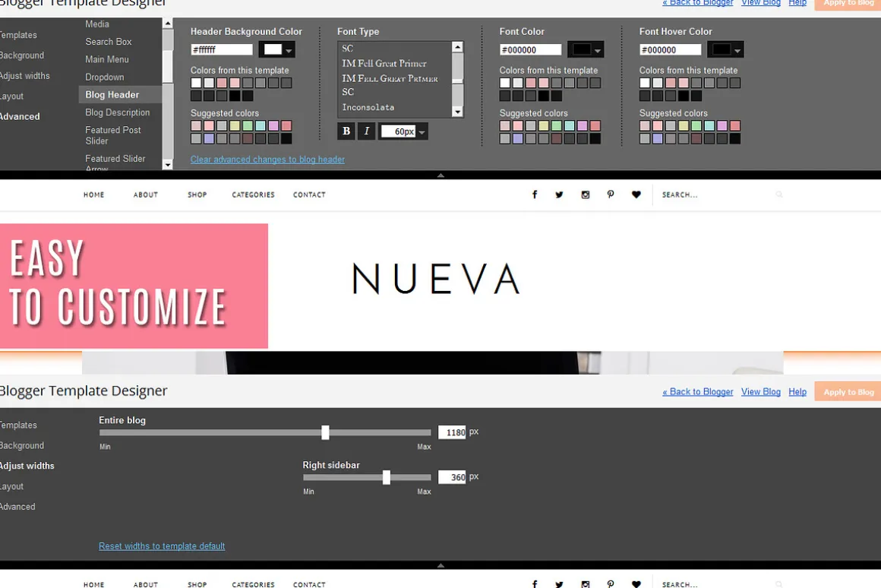The image size is (881, 588).
Task: Click font list scroll down arrow
Action: pos(457,112)
